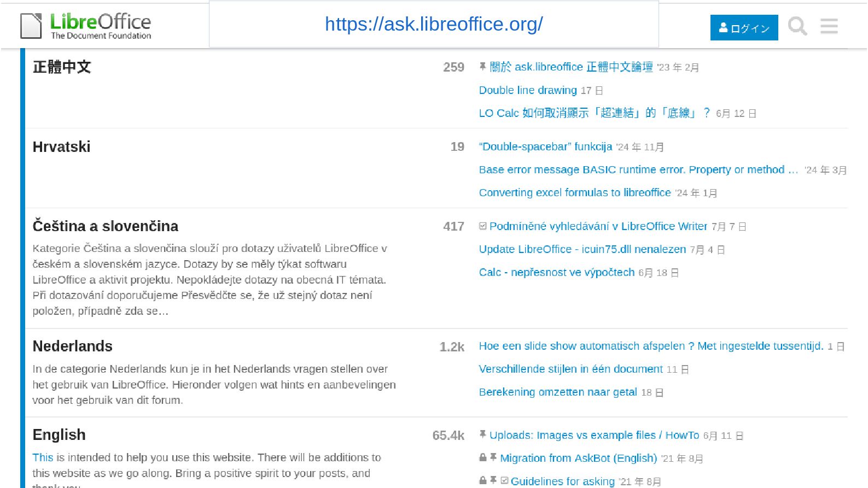Open Calc - nepřesnost ve výpočtech topic
The image size is (868, 488).
pyautogui.click(x=557, y=272)
